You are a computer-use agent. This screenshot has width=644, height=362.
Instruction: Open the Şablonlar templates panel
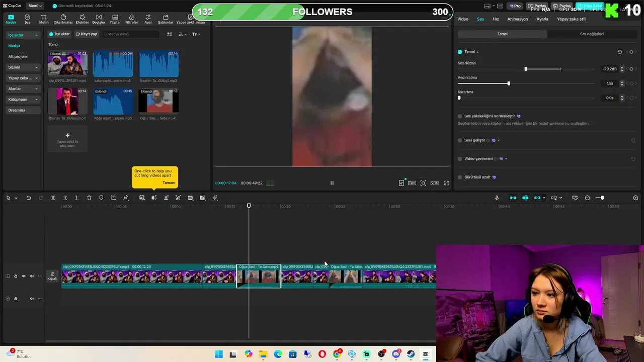point(166,19)
